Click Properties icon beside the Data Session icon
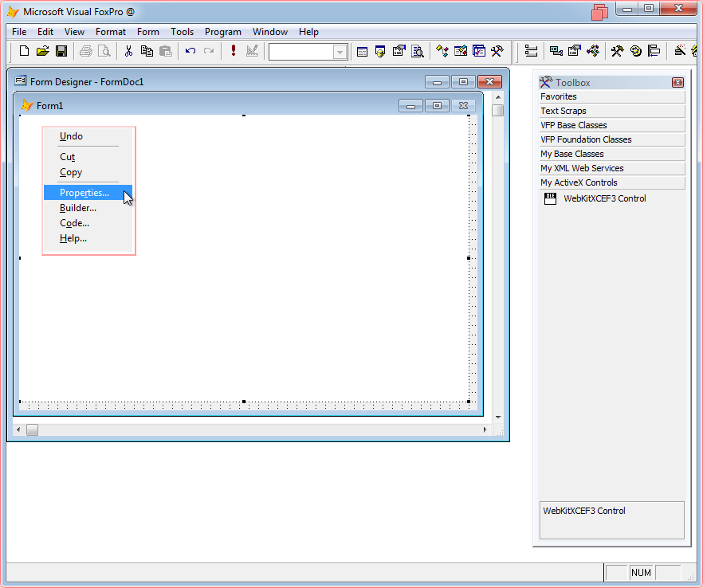The width and height of the screenshot is (703, 588). (399, 52)
